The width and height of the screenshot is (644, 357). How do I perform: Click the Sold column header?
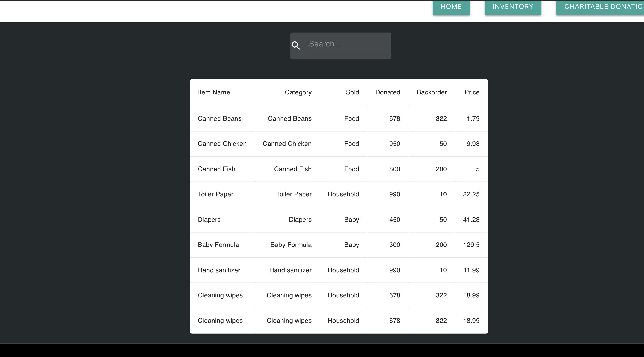tap(352, 92)
